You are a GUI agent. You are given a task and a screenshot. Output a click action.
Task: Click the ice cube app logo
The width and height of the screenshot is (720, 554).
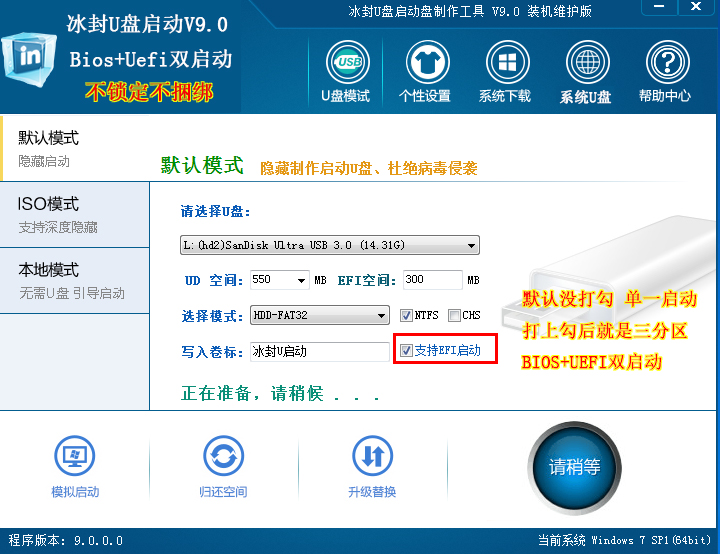pyautogui.click(x=28, y=59)
